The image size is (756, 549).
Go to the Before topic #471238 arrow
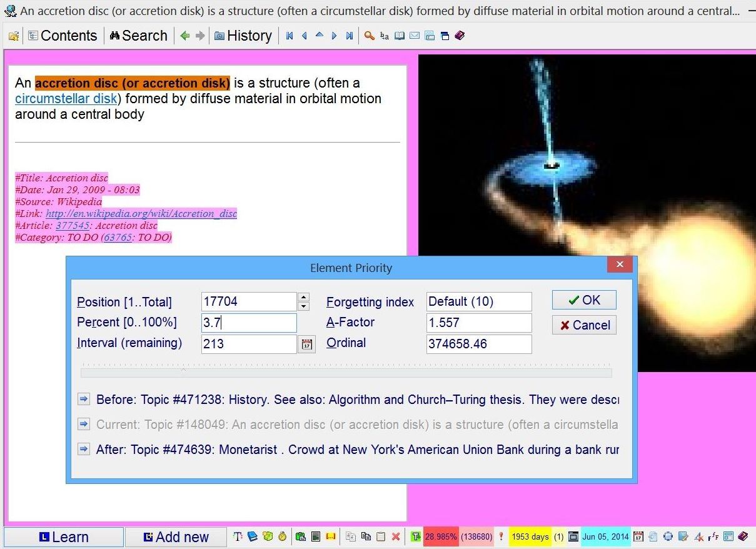(x=84, y=400)
